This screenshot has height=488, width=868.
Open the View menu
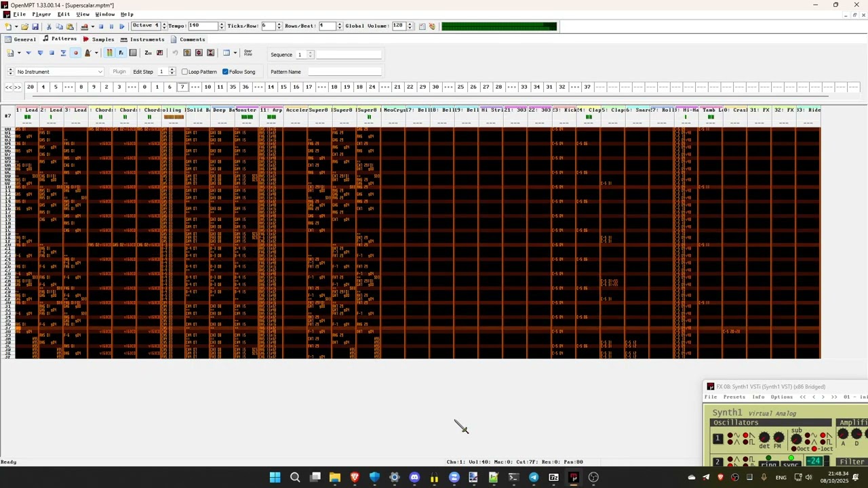pyautogui.click(x=83, y=14)
